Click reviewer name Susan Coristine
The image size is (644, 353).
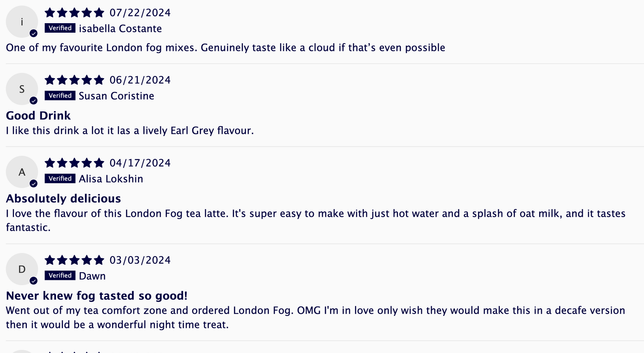[116, 96]
